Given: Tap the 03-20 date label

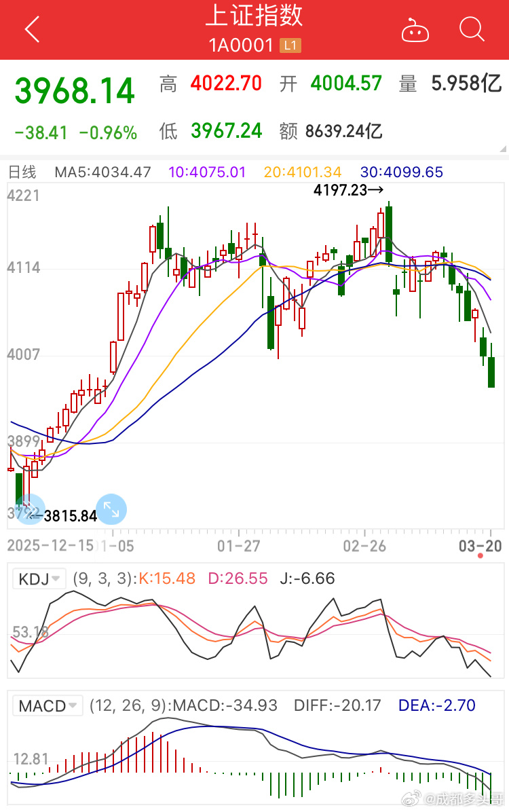Looking at the screenshot, I should tap(480, 546).
